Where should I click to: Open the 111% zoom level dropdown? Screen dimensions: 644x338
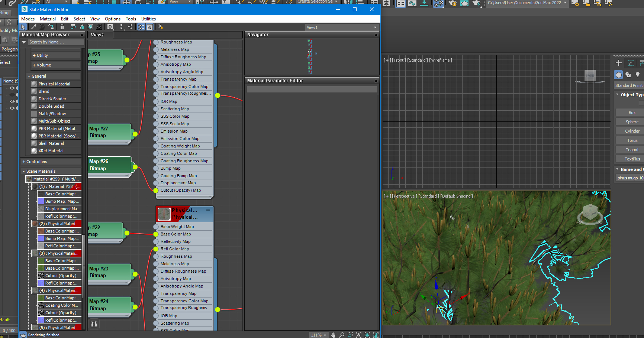(319, 335)
